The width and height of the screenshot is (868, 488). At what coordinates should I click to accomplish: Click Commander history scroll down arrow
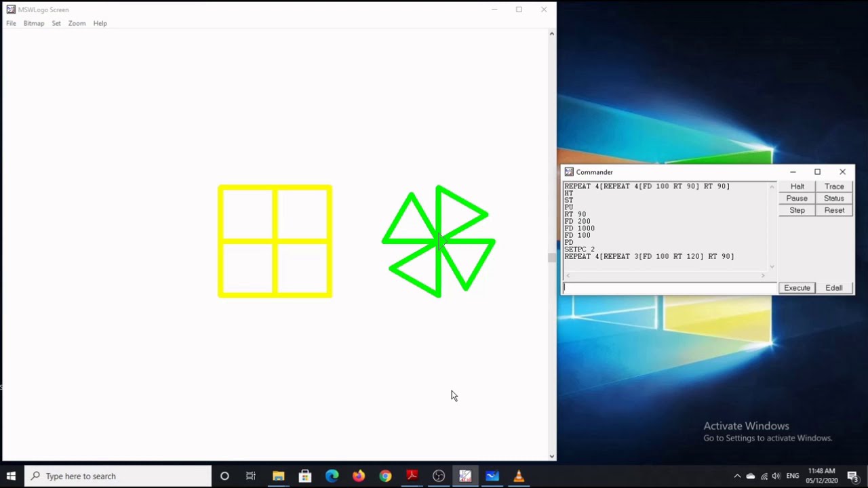772,266
